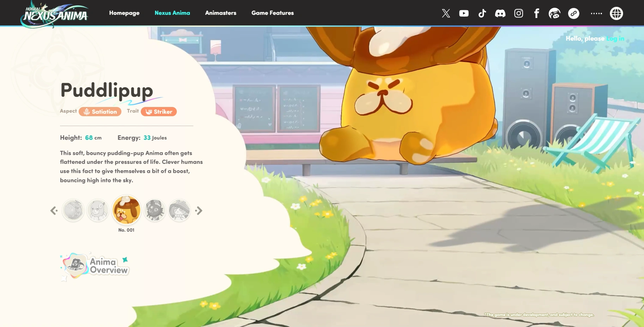Open the Anima Overview button
644x327 pixels.
click(95, 266)
